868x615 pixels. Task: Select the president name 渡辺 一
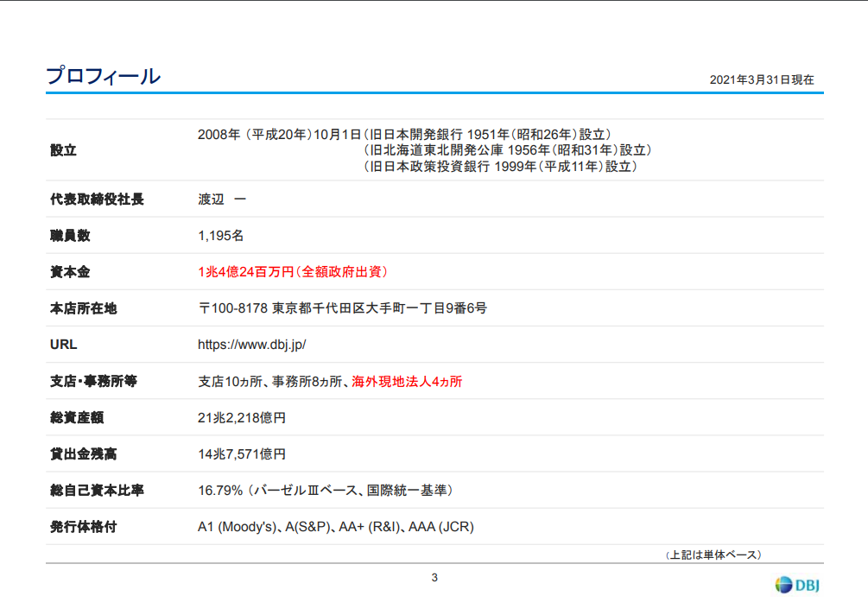tap(222, 200)
